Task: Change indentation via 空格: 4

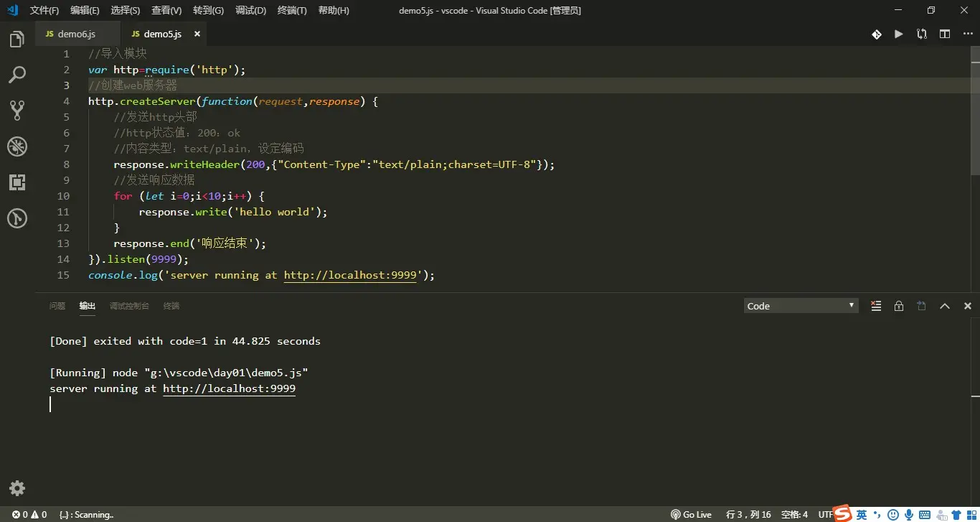Action: coord(794,514)
